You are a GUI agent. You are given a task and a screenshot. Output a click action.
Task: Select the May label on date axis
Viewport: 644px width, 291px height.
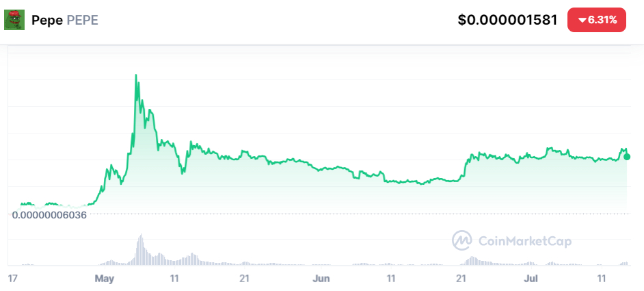coord(105,279)
